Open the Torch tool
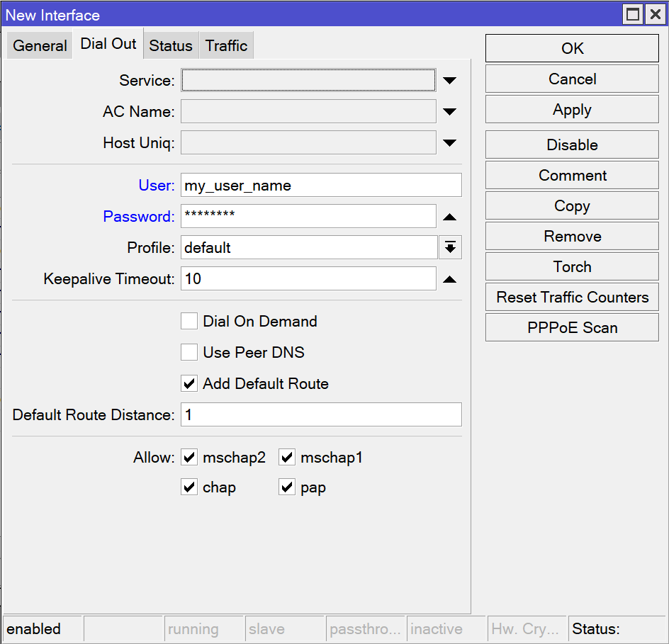669x644 pixels. [572, 267]
